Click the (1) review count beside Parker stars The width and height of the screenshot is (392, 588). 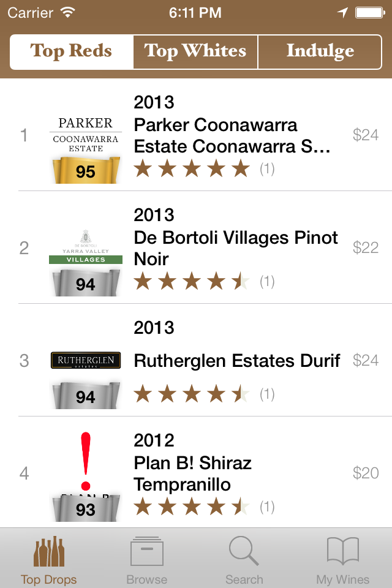coord(267,168)
